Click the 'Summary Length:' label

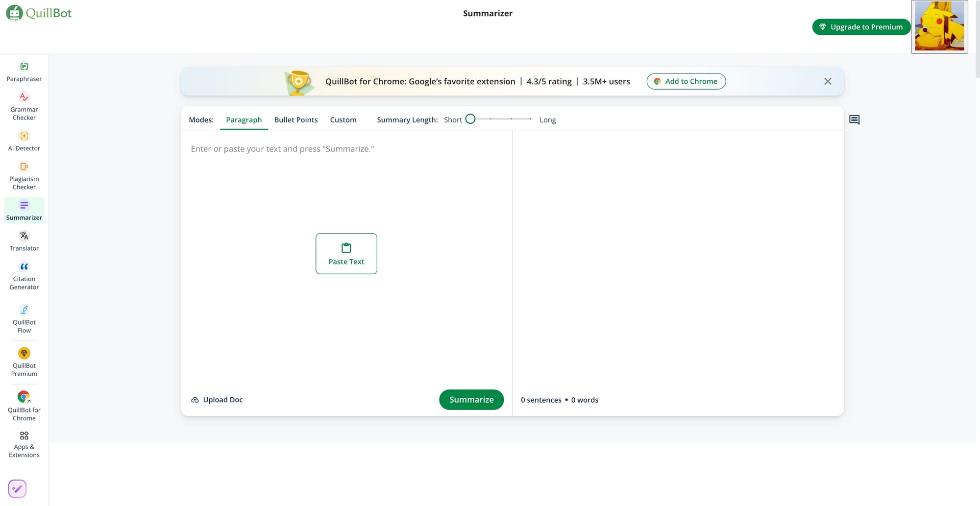(407, 120)
